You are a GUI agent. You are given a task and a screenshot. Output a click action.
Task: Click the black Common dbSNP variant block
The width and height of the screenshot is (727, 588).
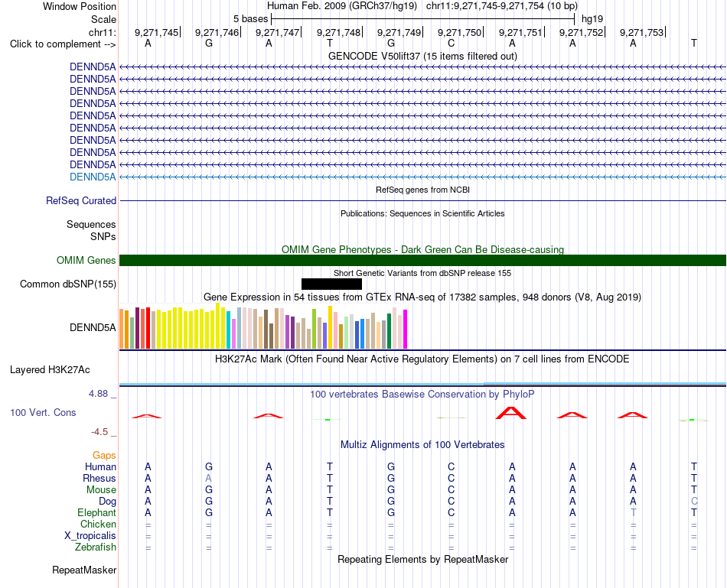[x=331, y=284]
